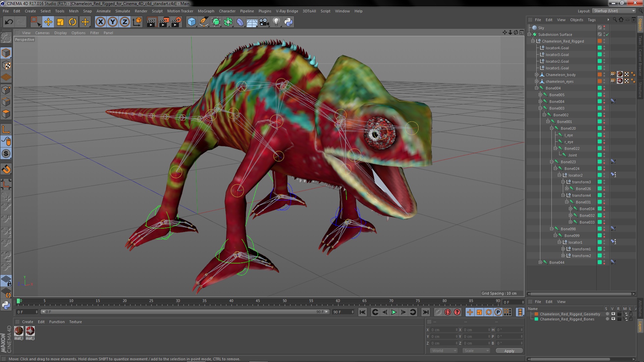Activate the Move tool in toolbar
Screen dimensions: 644x362
pyautogui.click(x=48, y=22)
